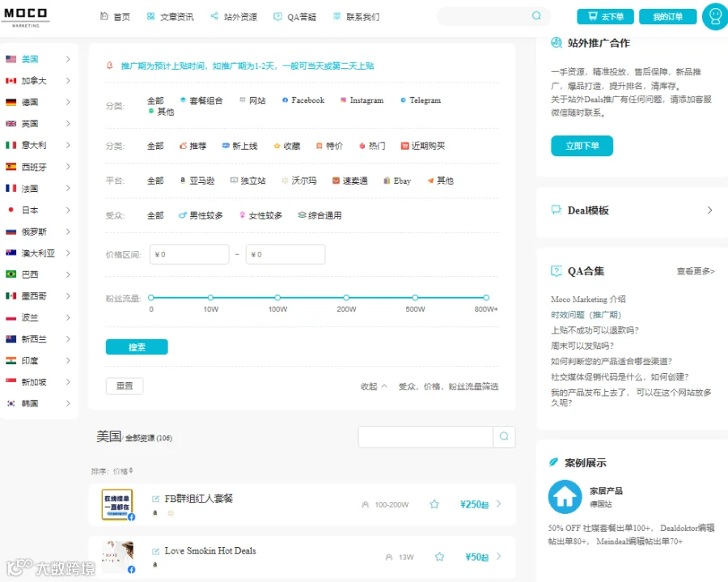The image size is (728, 582).
Task: Click the resource list search magnifier icon
Action: pyautogui.click(x=504, y=436)
